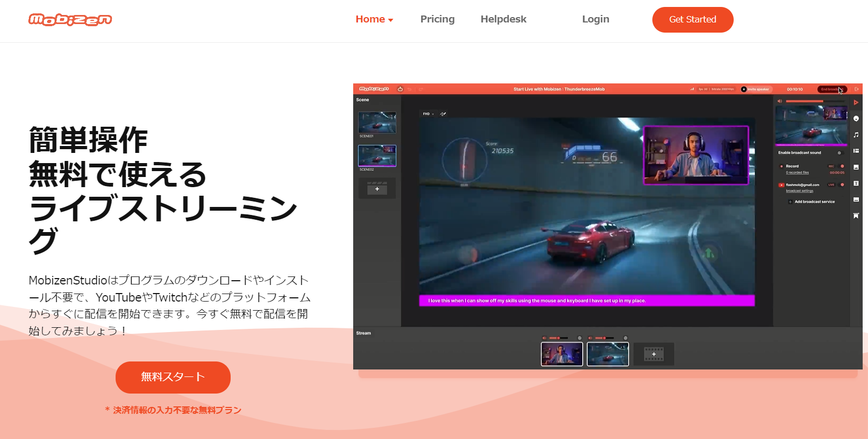Open the chat bubble panel in the sidebar

[856, 119]
